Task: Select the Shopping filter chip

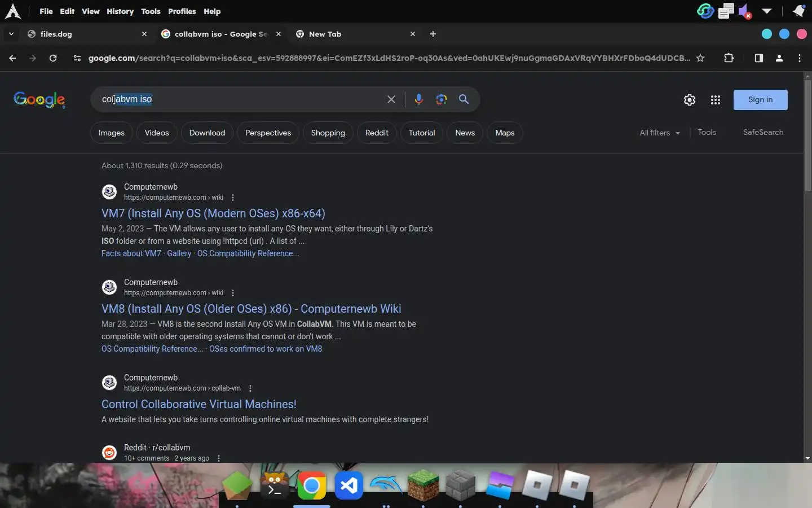Action: pyautogui.click(x=328, y=133)
